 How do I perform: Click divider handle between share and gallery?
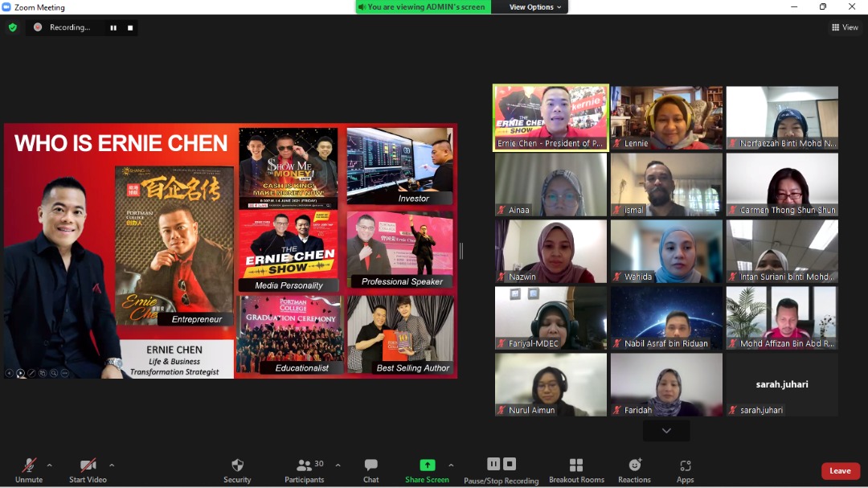pos(461,251)
